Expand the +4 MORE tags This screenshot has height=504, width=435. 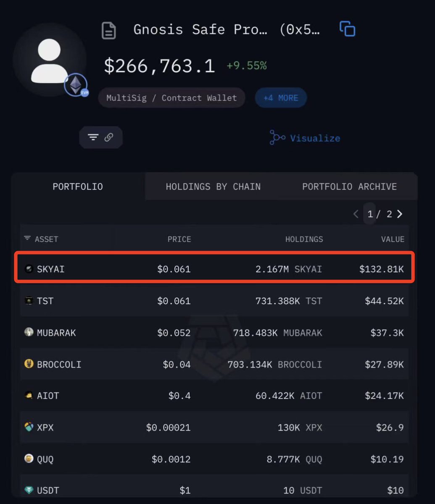281,98
